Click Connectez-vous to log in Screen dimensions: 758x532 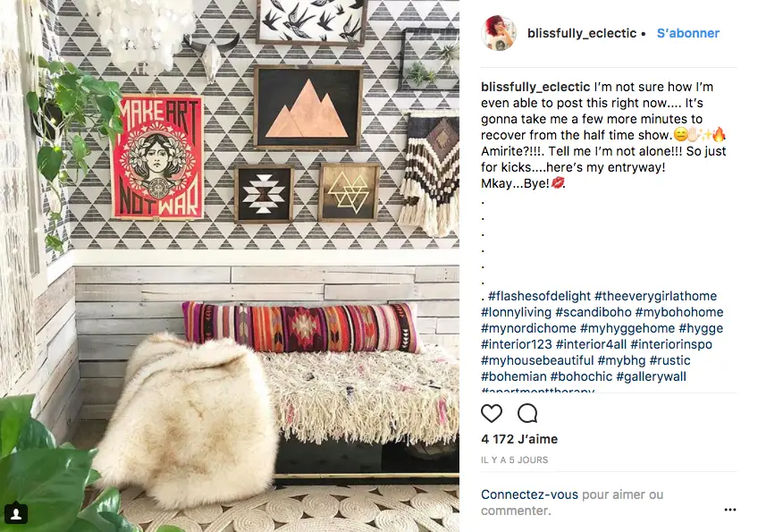click(529, 494)
